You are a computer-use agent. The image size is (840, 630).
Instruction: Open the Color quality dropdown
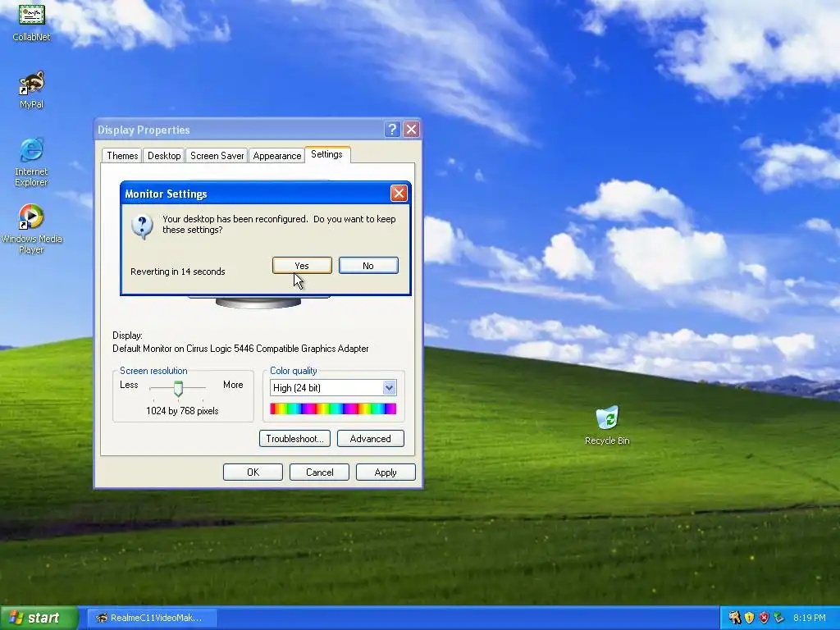389,387
